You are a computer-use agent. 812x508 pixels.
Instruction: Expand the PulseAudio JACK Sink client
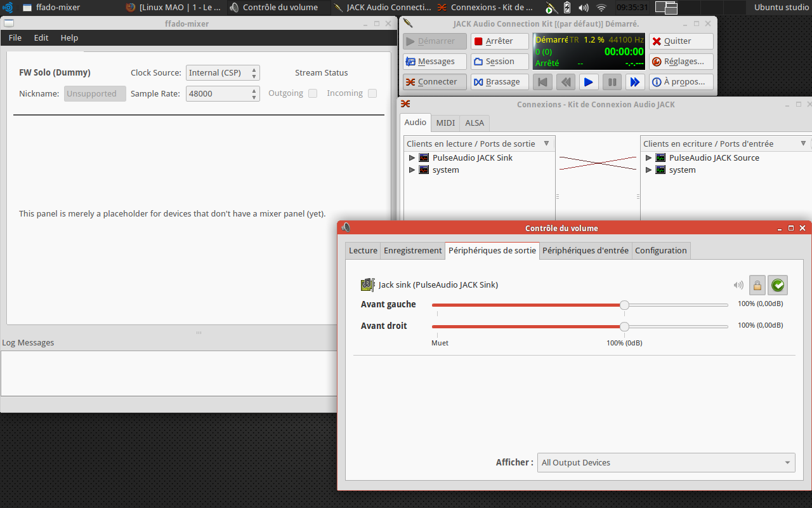(412, 158)
